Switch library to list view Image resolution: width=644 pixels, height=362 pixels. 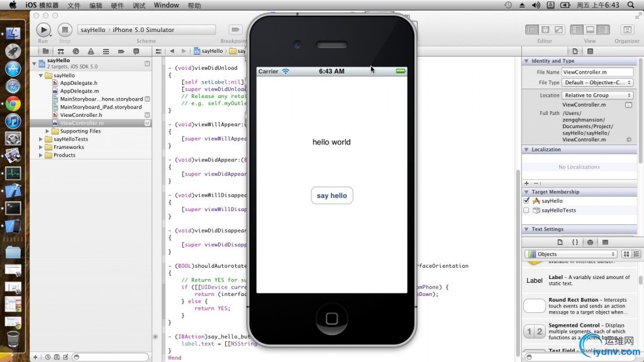point(636,254)
